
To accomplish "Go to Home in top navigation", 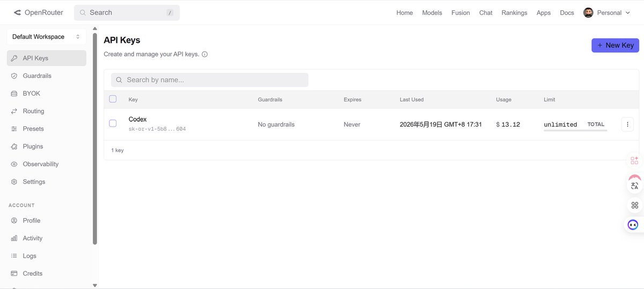I will coord(405,13).
